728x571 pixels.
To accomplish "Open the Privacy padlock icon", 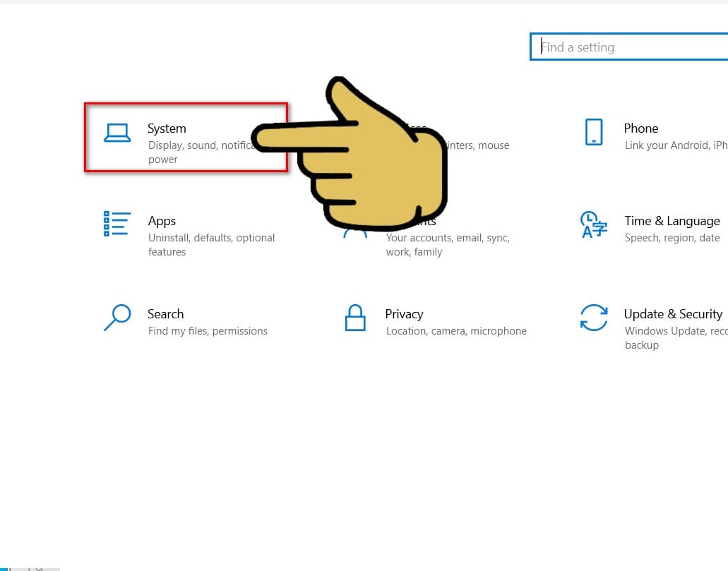I will click(x=355, y=318).
